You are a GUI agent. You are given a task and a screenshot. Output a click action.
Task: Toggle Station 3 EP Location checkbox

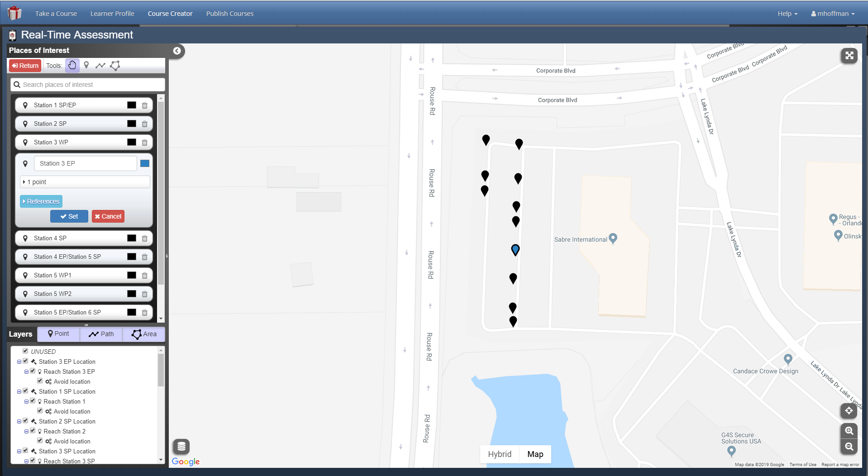pyautogui.click(x=26, y=361)
